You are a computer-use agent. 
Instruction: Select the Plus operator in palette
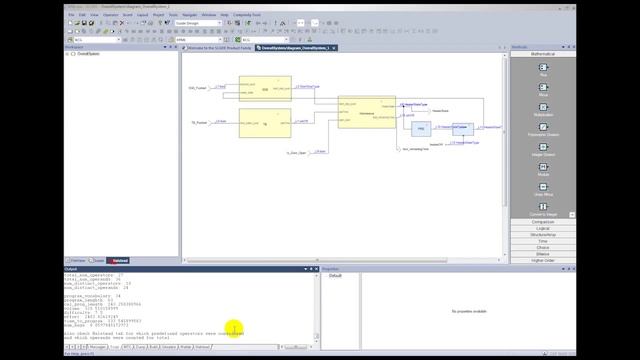coord(543,68)
